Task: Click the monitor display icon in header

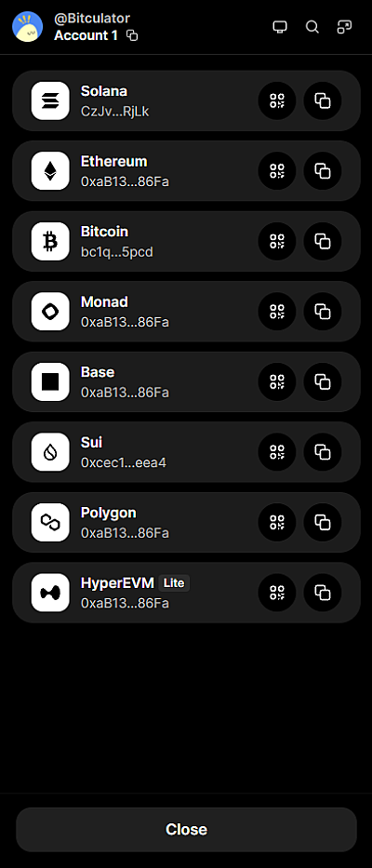Action: 280,27
